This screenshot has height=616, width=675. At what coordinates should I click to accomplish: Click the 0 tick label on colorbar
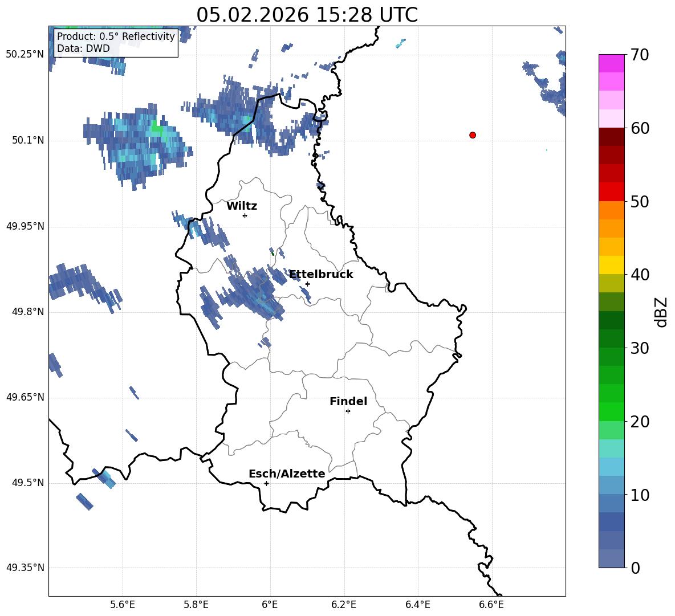[x=635, y=568]
